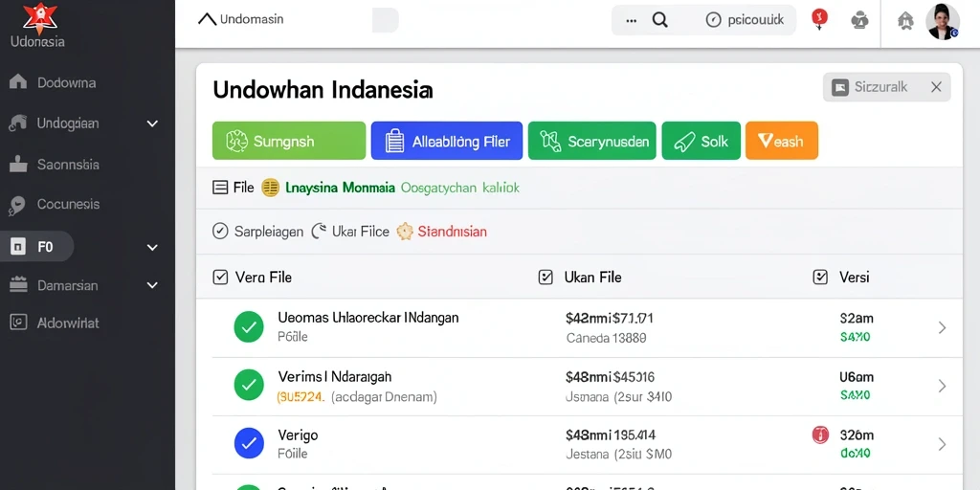This screenshot has height=490, width=980.
Task: Open the user profile avatar
Action: coord(943,22)
